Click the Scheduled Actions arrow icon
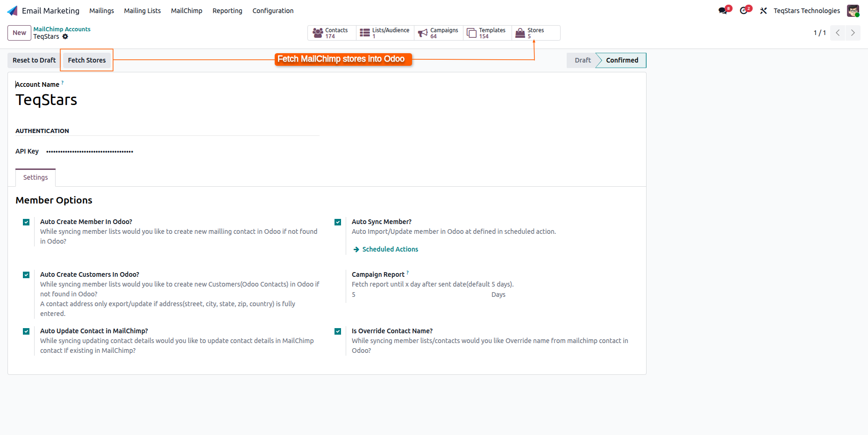This screenshot has height=435, width=868. pyautogui.click(x=356, y=250)
